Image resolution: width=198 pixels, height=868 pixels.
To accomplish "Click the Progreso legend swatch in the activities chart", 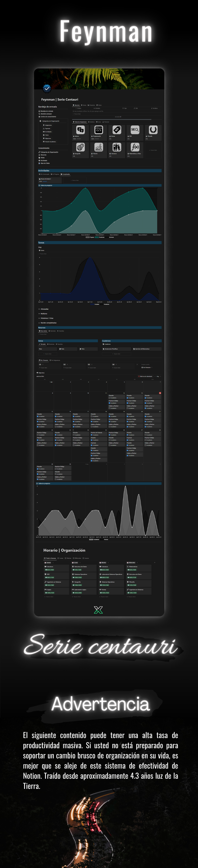I will point(88,237).
